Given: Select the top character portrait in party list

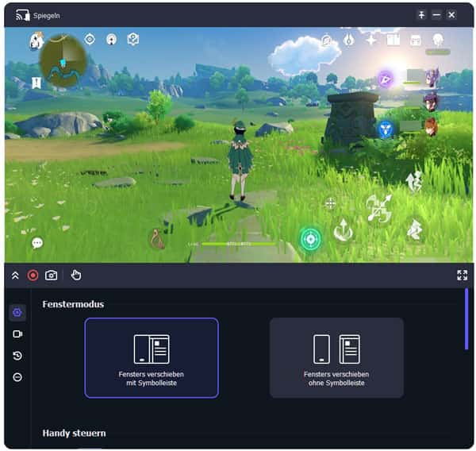Looking at the screenshot, I should click(x=432, y=77).
